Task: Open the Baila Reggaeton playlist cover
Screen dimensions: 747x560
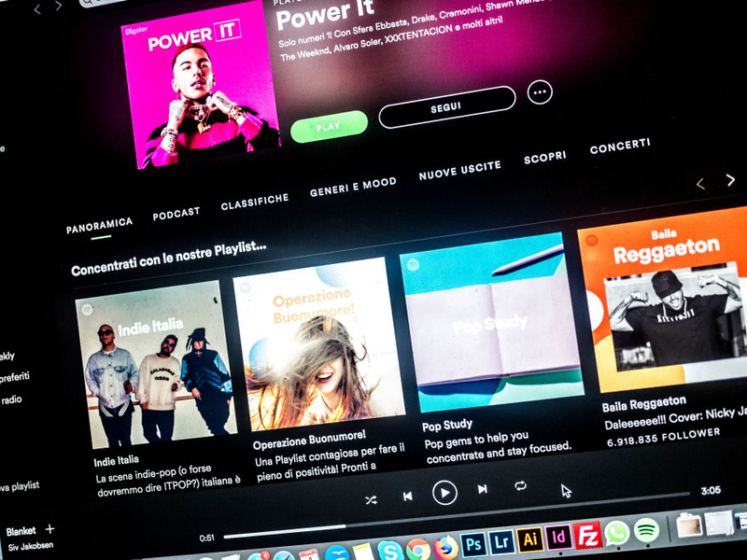Action: click(x=665, y=300)
